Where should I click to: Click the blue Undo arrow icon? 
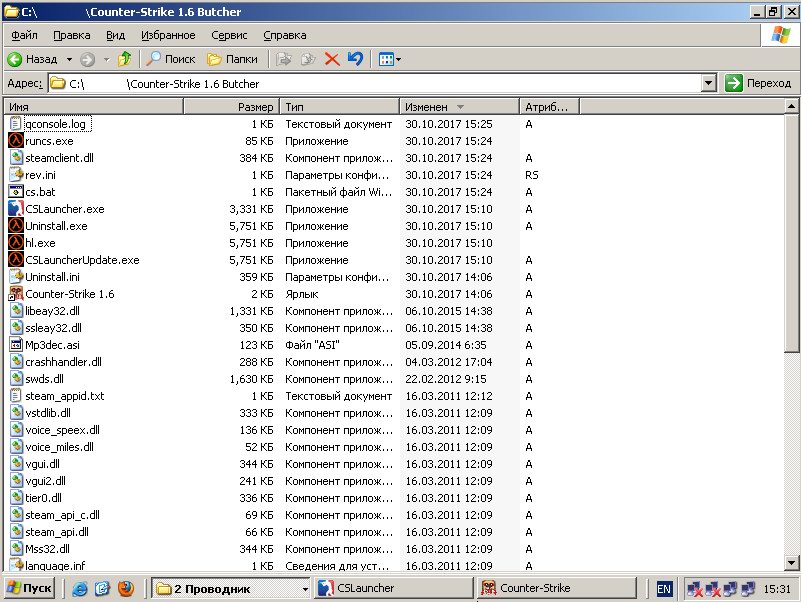pos(356,59)
